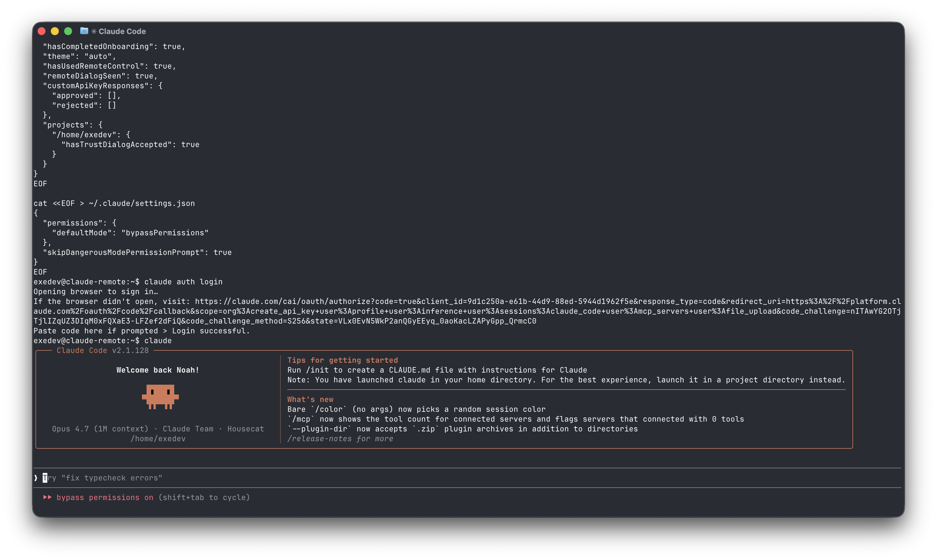
Task: Focus the prompt input "Try fix typecheck errors"
Action: click(467, 478)
